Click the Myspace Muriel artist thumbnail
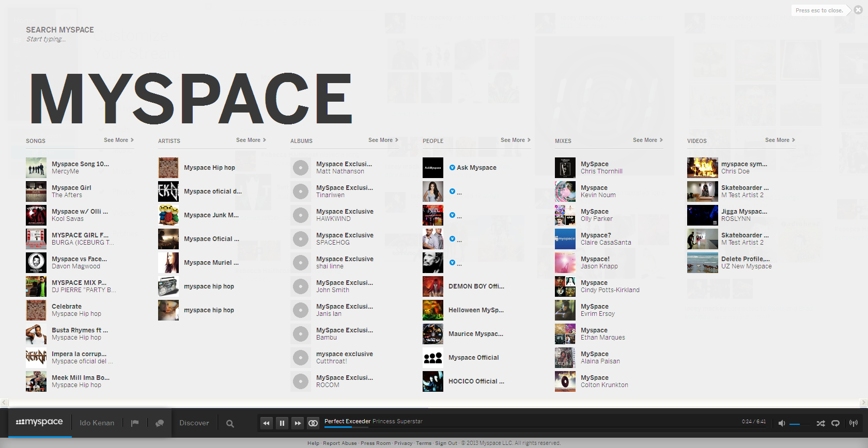The width and height of the screenshot is (868, 448). (x=168, y=263)
